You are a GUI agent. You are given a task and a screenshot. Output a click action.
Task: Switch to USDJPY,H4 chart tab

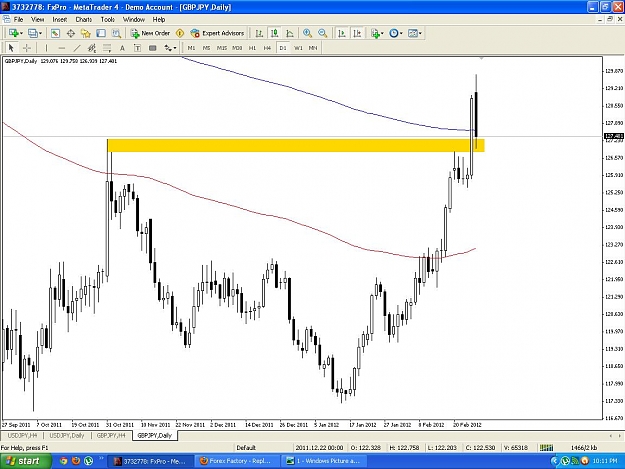(x=22, y=436)
